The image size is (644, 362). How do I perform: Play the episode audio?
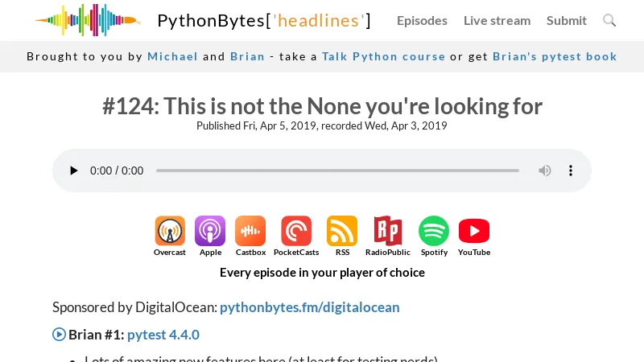pos(74,171)
